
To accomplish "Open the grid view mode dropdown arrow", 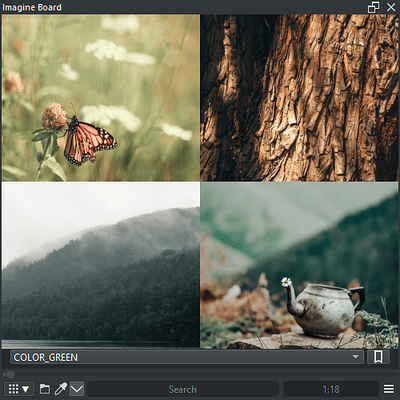I will [x=26, y=389].
